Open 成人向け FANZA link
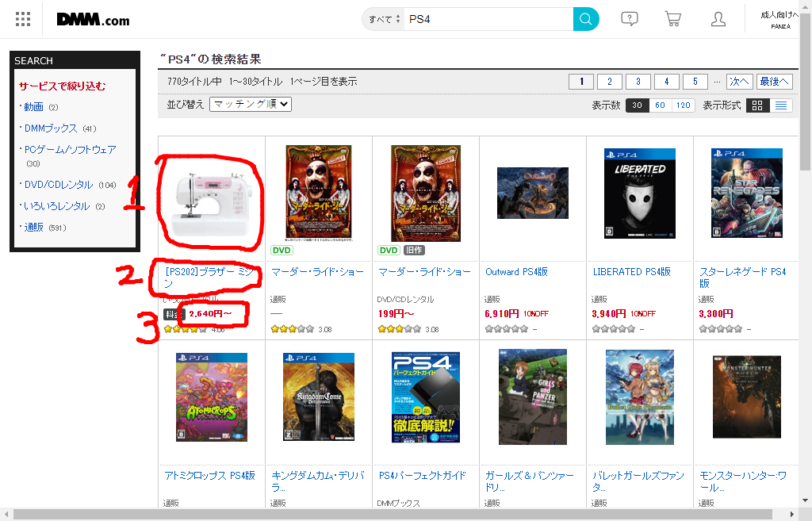Image resolution: width=812 pixels, height=521 pixels. coord(780,20)
